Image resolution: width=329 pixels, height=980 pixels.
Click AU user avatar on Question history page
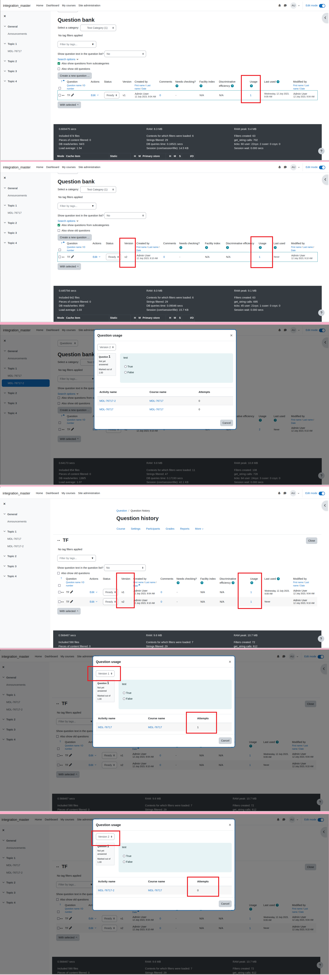pos(293,493)
